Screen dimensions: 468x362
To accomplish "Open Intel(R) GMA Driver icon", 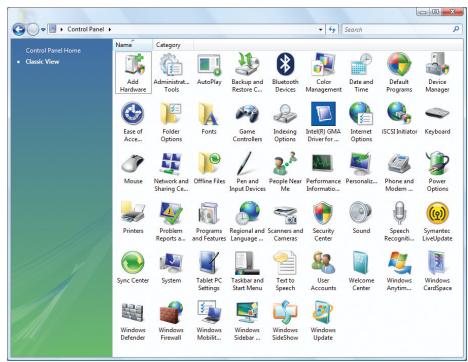I will click(323, 123).
